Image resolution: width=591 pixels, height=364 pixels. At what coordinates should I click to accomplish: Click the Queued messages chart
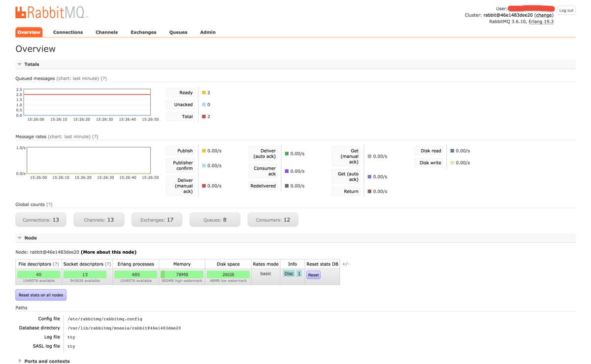click(x=87, y=102)
